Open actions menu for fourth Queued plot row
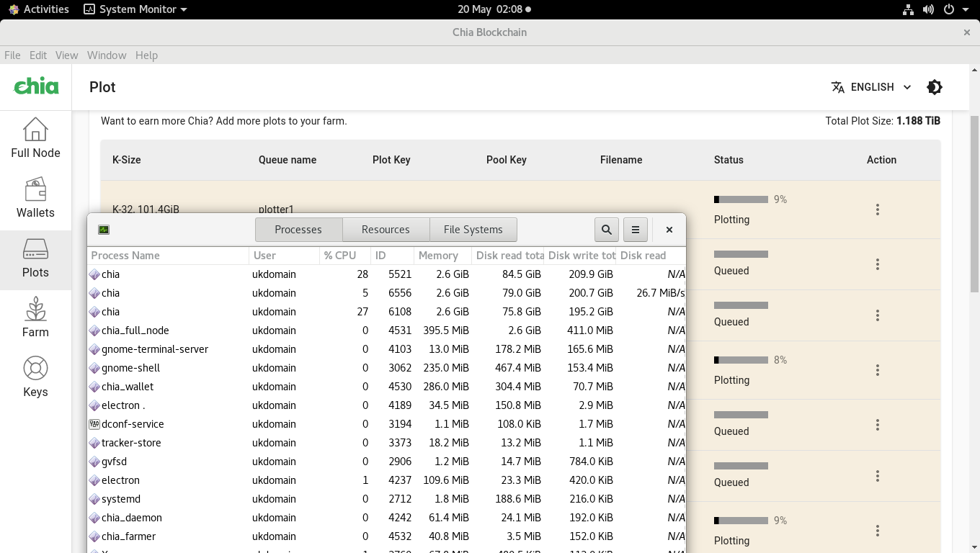980x553 pixels. 878,476
